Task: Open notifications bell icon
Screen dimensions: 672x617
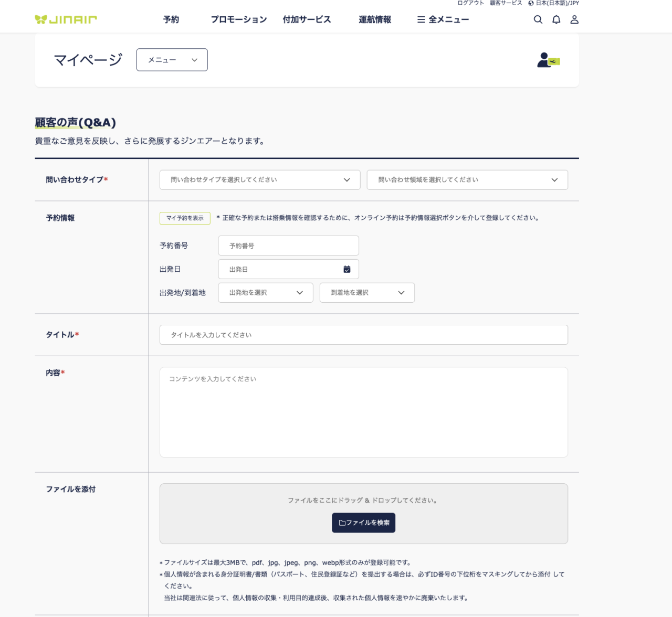Action: point(556,19)
